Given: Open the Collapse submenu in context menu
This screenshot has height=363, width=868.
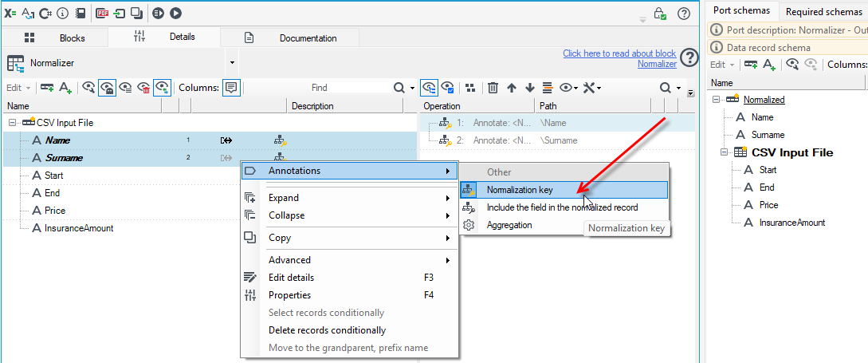Looking at the screenshot, I should tap(350, 215).
